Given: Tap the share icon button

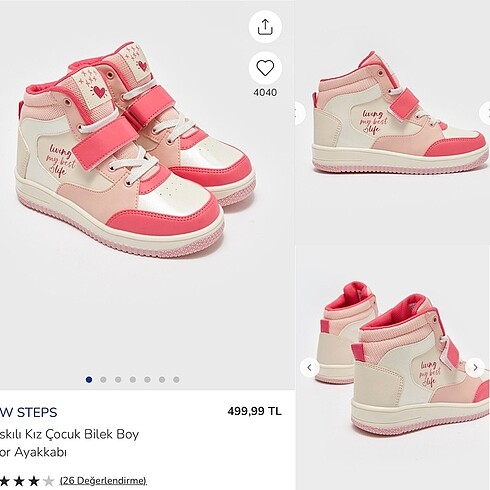Looking at the screenshot, I should pyautogui.click(x=265, y=27).
